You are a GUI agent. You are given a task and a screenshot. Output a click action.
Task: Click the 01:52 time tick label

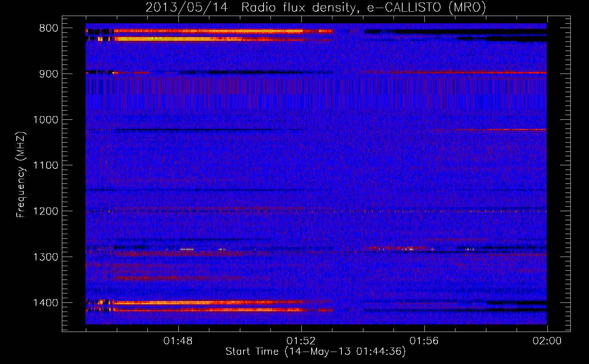coord(301,341)
